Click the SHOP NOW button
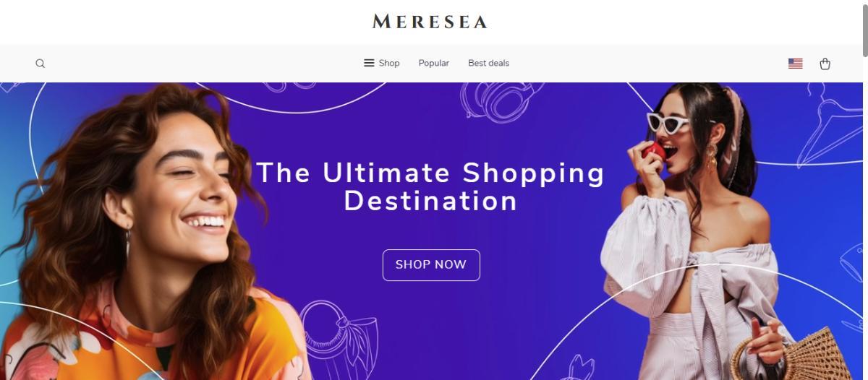The image size is (868, 380). click(x=431, y=264)
